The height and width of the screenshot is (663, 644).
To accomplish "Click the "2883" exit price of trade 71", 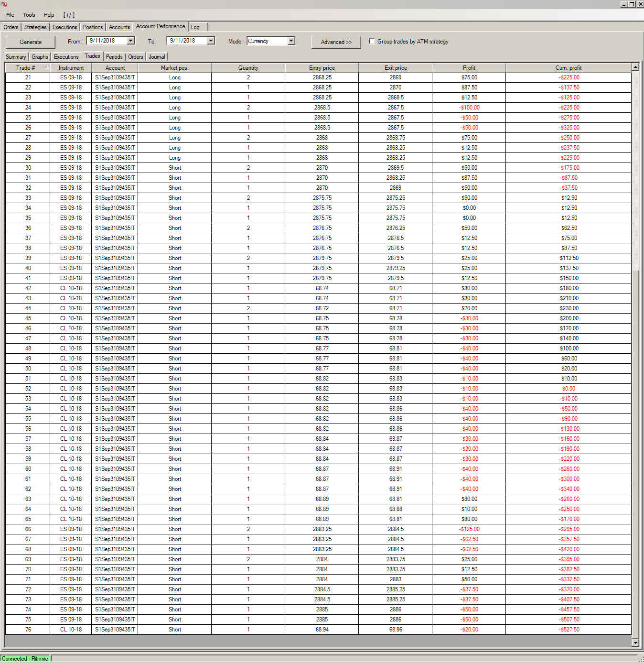I will point(396,579).
